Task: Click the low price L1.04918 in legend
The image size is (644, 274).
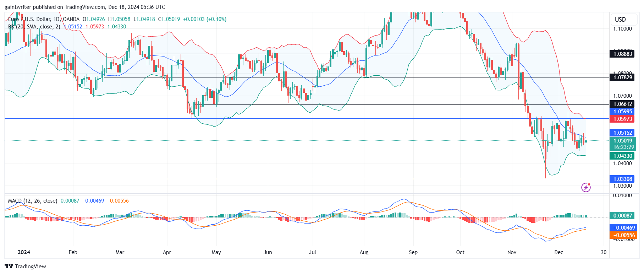Action: 144,19
